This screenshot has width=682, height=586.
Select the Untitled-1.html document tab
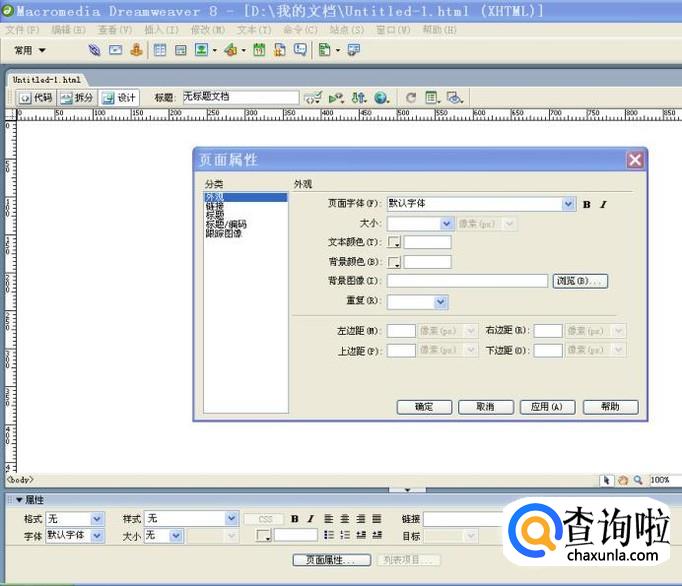[x=46, y=79]
